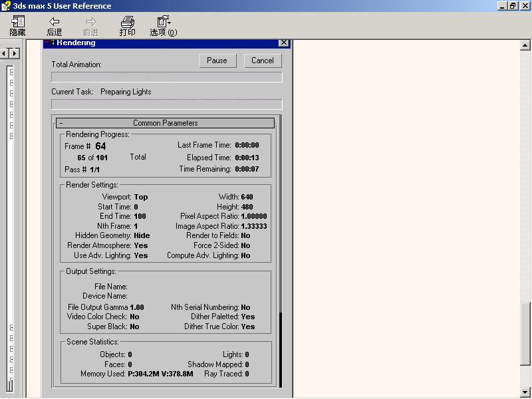The height and width of the screenshot is (399, 532).
Task: Click the 'Dither True Color:' label
Action: [211, 327]
